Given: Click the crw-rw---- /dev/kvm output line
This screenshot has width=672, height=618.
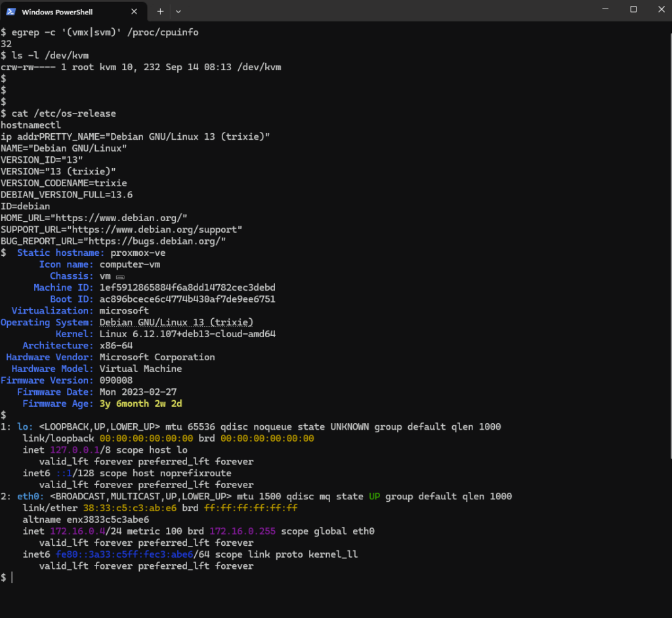Looking at the screenshot, I should (141, 68).
